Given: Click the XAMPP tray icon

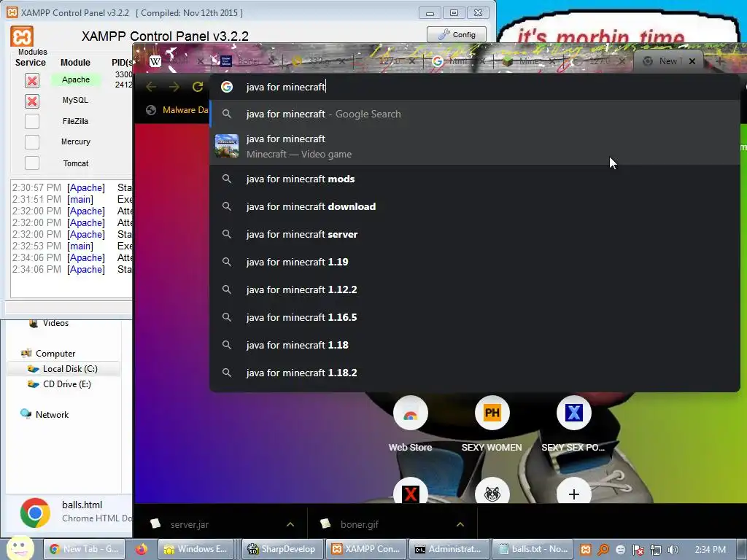Looking at the screenshot, I should (586, 550).
